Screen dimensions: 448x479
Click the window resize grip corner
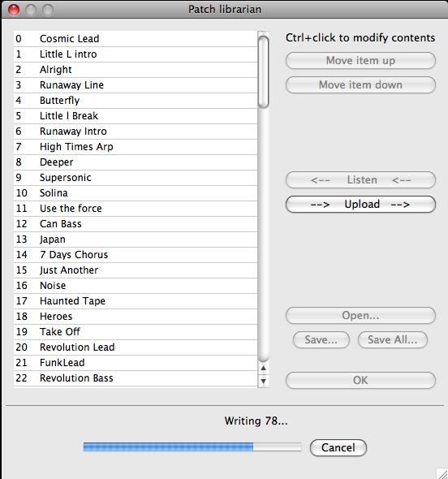coord(442,473)
